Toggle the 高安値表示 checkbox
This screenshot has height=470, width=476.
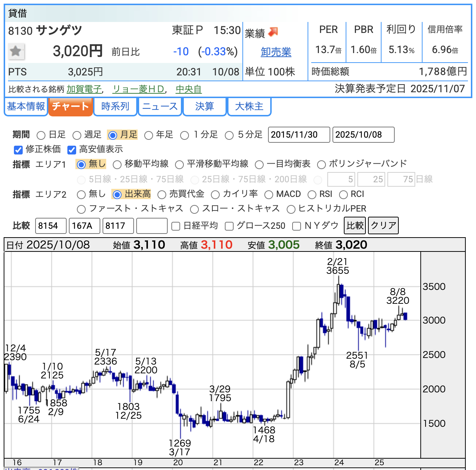(x=72, y=150)
